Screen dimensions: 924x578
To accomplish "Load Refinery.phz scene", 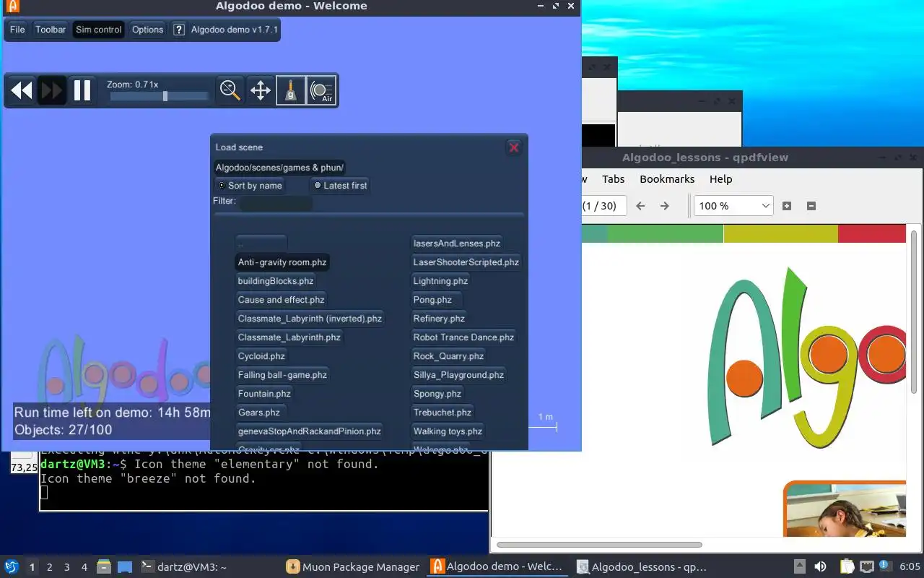I will [439, 319].
